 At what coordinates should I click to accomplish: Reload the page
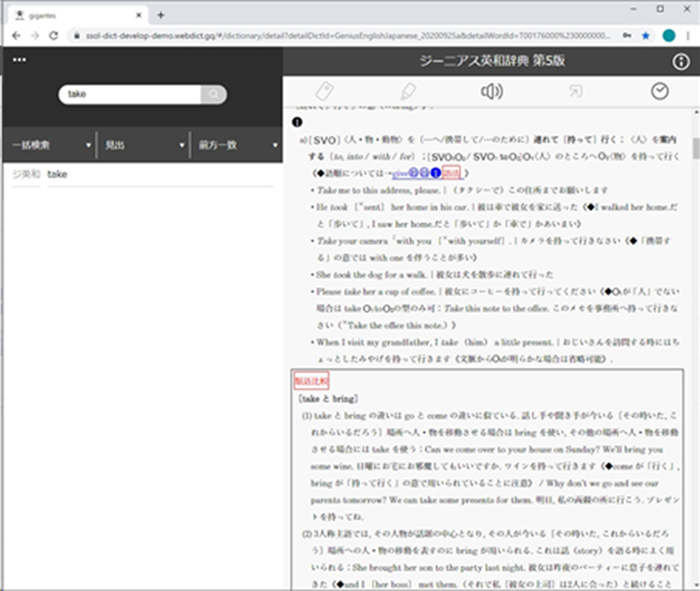tap(54, 36)
